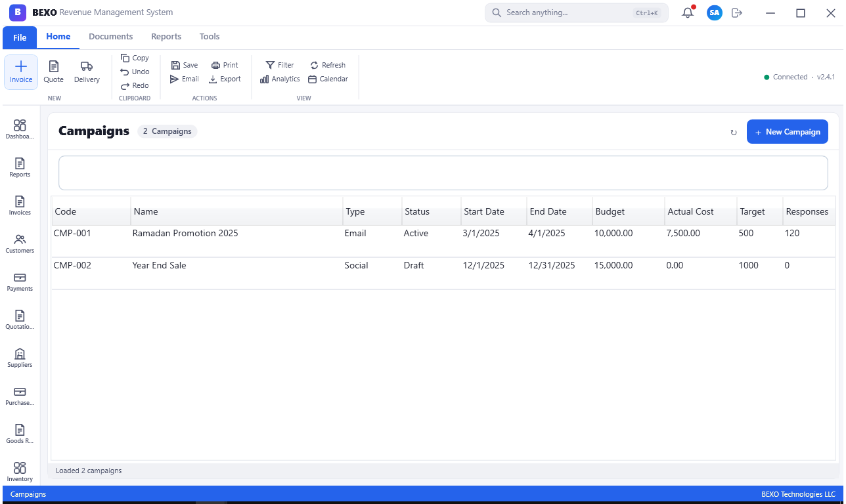Go to Dashboard in sidebar
The width and height of the screenshot is (846, 504).
pyautogui.click(x=20, y=129)
